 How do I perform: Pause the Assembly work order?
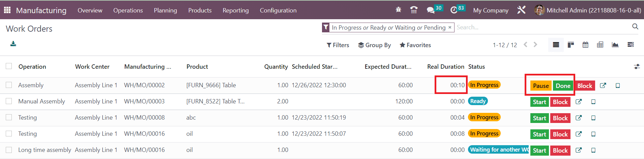click(x=541, y=86)
